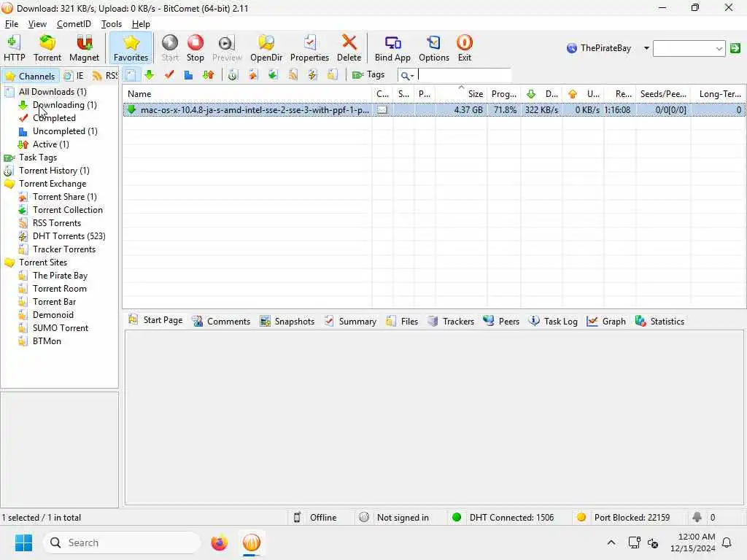Click the Windows Start button
This screenshot has height=560, width=747.
(23, 542)
